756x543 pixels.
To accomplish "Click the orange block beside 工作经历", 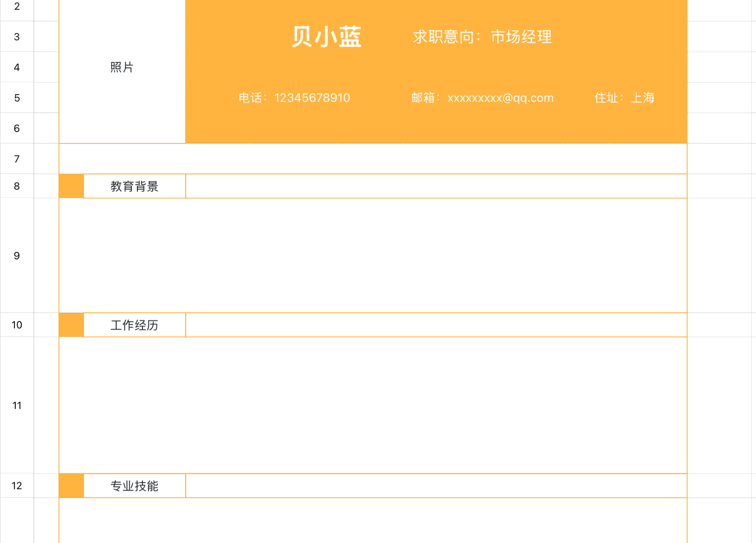I will click(x=71, y=325).
